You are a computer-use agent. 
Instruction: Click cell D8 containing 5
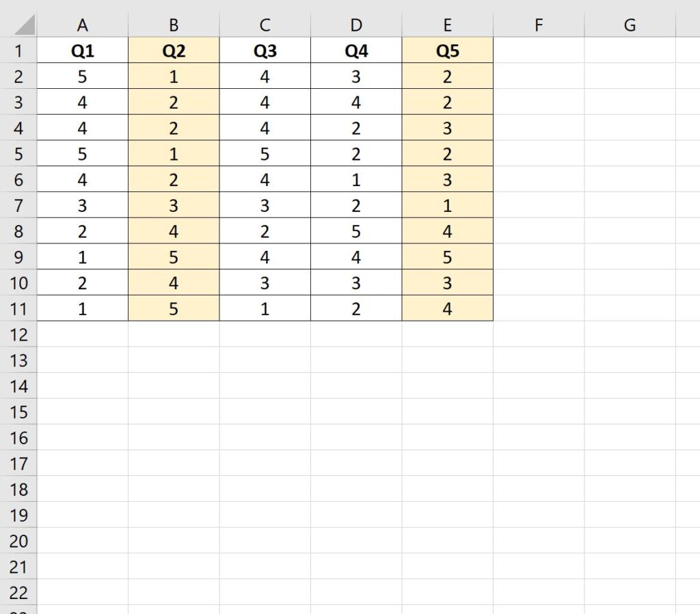(x=355, y=231)
